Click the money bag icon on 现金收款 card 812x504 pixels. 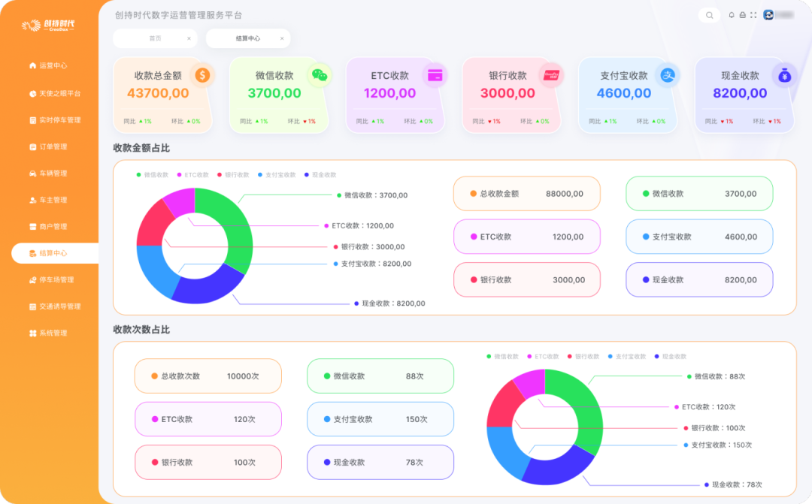click(784, 75)
